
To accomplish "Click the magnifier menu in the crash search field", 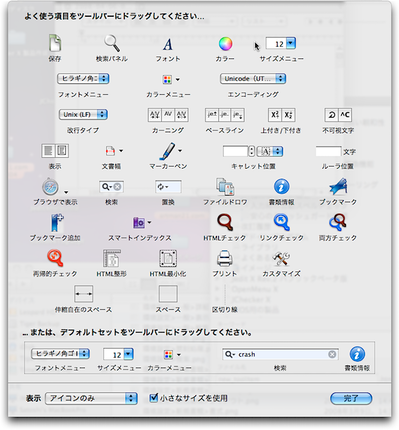I will click(x=230, y=354).
